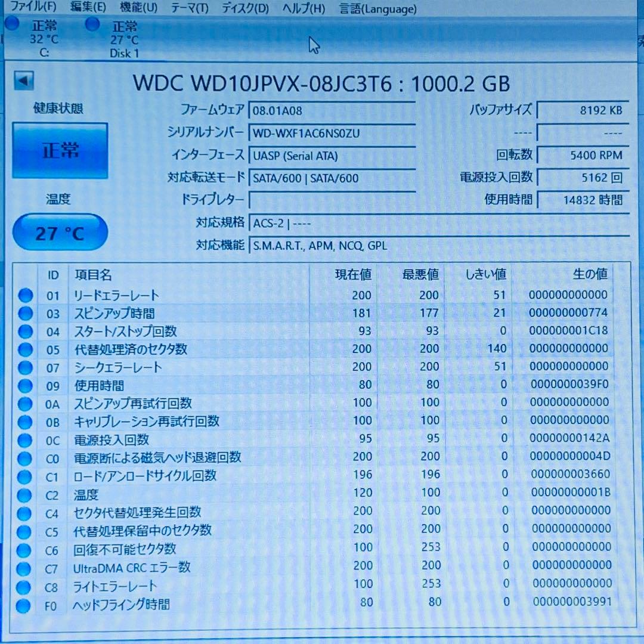Click the power-on count value 5162 回
The width and height of the screenshot is (644, 644).
tap(583, 178)
